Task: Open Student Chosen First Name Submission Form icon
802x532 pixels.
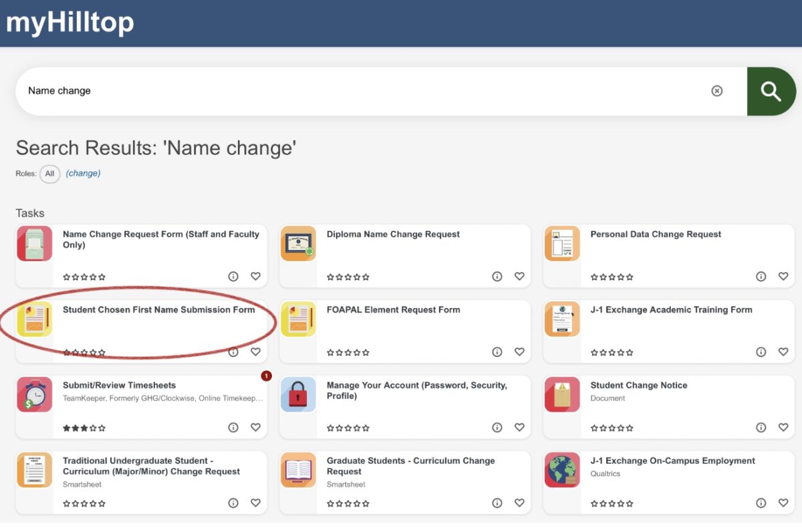Action: click(x=35, y=319)
